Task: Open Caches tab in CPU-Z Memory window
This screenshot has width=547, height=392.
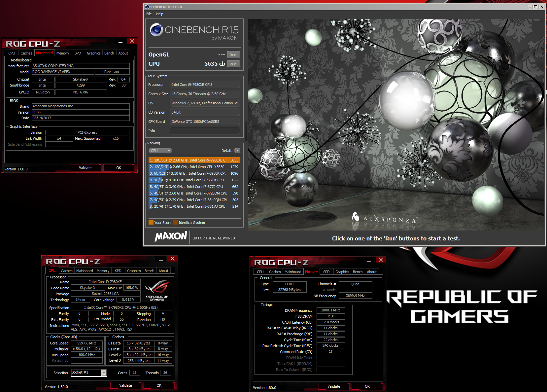Action: tap(275, 272)
